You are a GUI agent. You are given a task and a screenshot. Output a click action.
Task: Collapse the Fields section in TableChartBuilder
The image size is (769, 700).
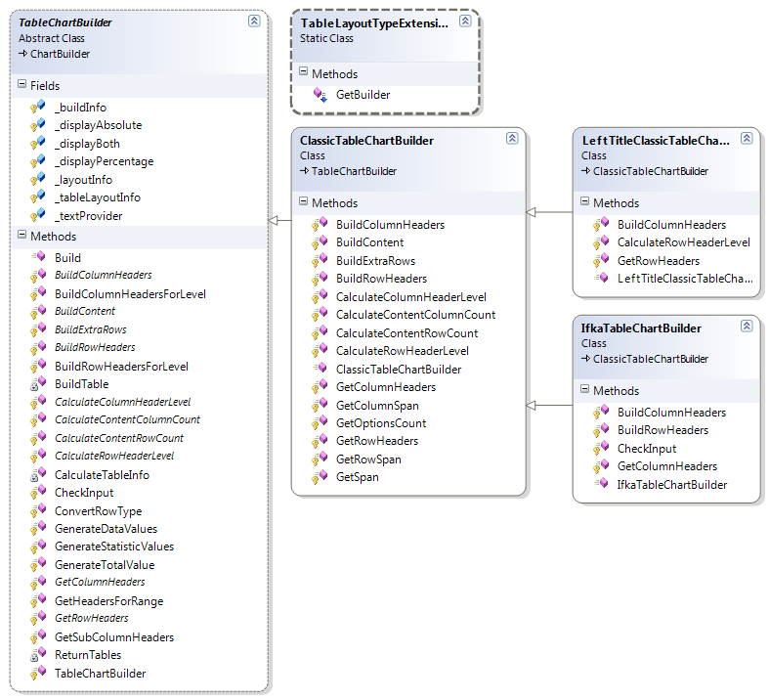pos(22,86)
